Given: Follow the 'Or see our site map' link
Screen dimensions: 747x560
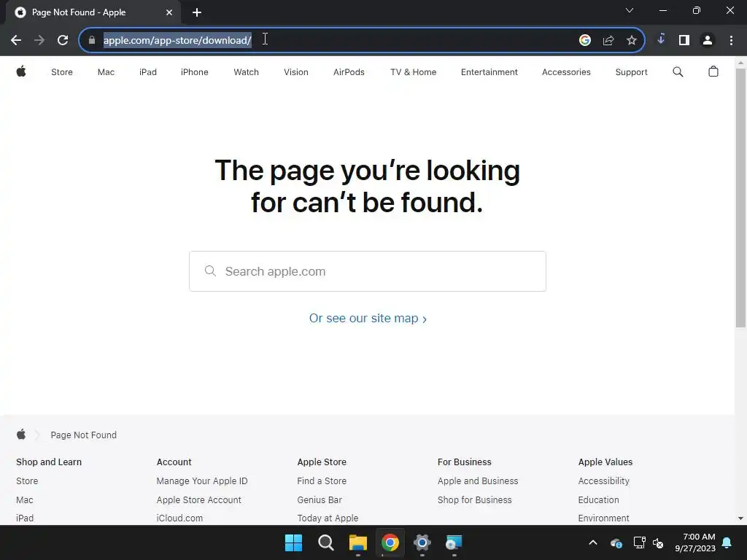Looking at the screenshot, I should click(368, 318).
